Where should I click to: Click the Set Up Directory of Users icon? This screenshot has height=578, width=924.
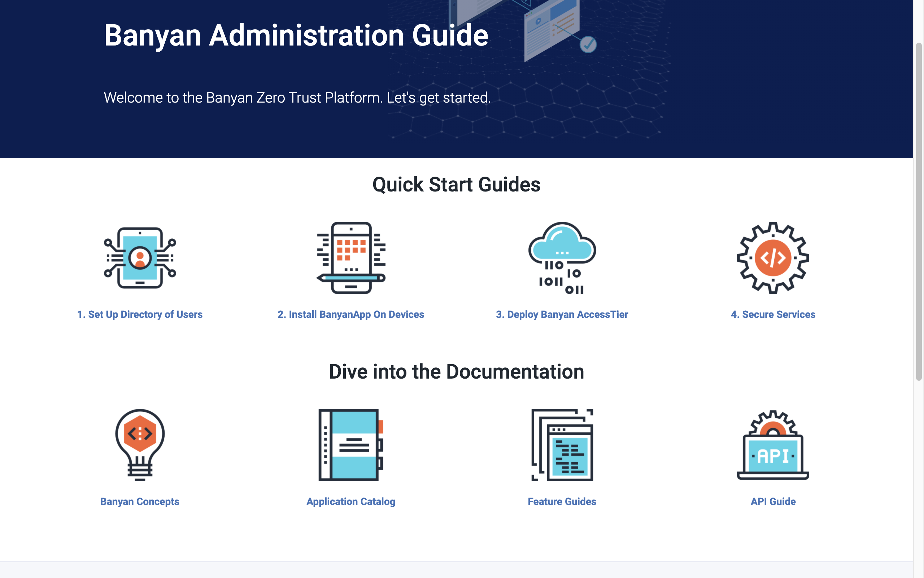pyautogui.click(x=140, y=258)
